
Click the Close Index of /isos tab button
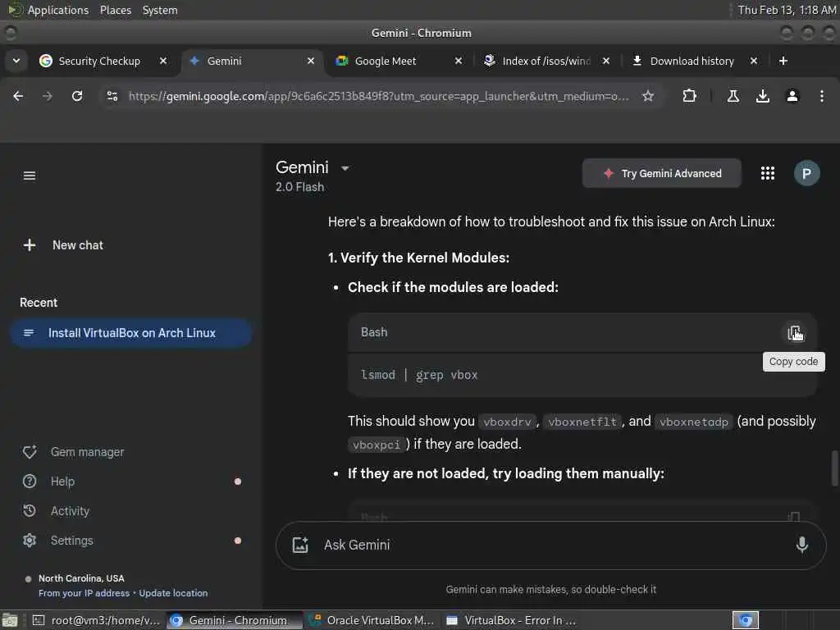tap(606, 61)
